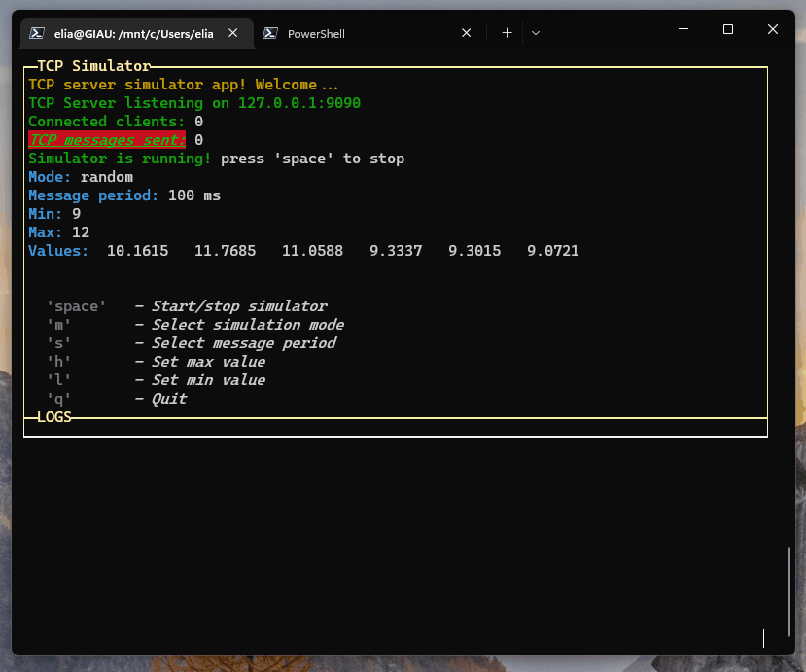The width and height of the screenshot is (806, 672).
Task: Close the terminal window
Action: (773, 29)
